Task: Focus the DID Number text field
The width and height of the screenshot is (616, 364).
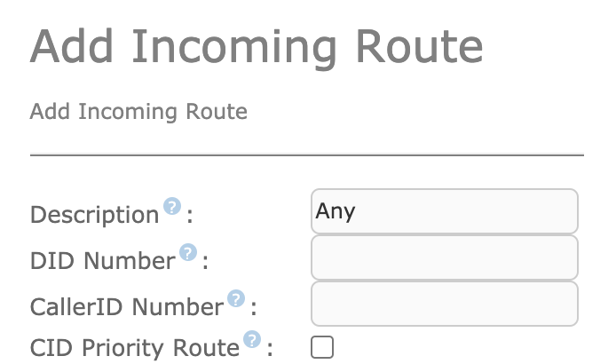Action: click(445, 257)
